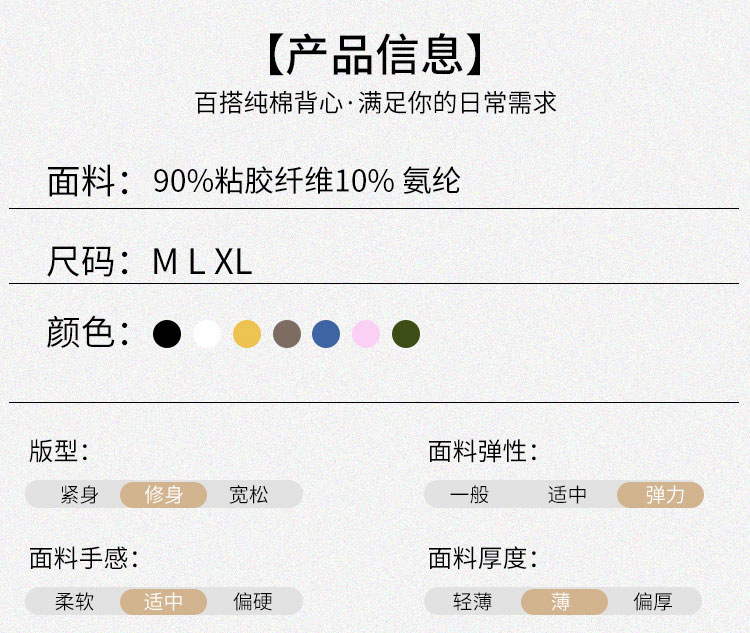Choose the yellow color swatch
The image size is (750, 633).
coord(247,333)
